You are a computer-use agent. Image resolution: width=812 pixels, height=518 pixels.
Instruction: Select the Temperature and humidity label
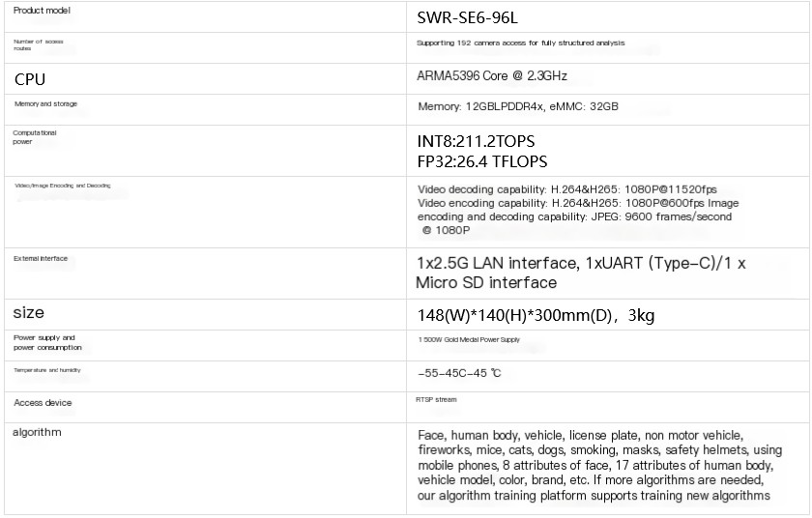[x=47, y=370]
